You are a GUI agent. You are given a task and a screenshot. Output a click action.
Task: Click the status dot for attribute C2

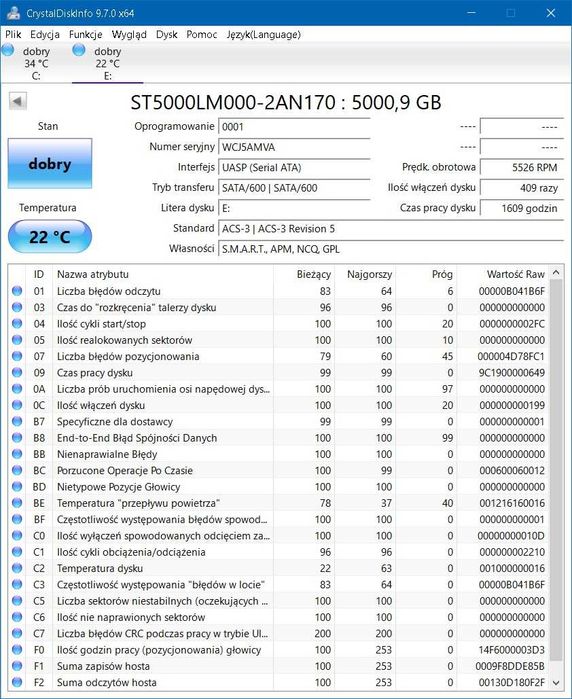17,568
